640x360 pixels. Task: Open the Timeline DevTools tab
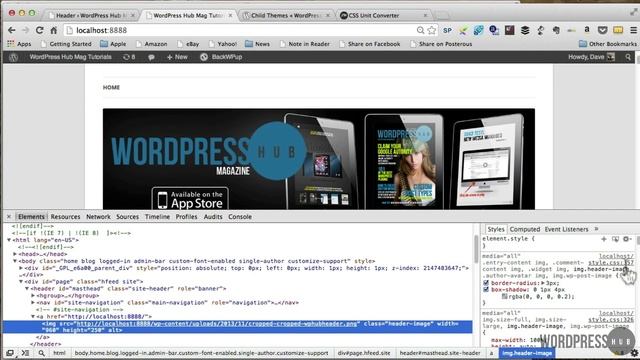coord(157,217)
